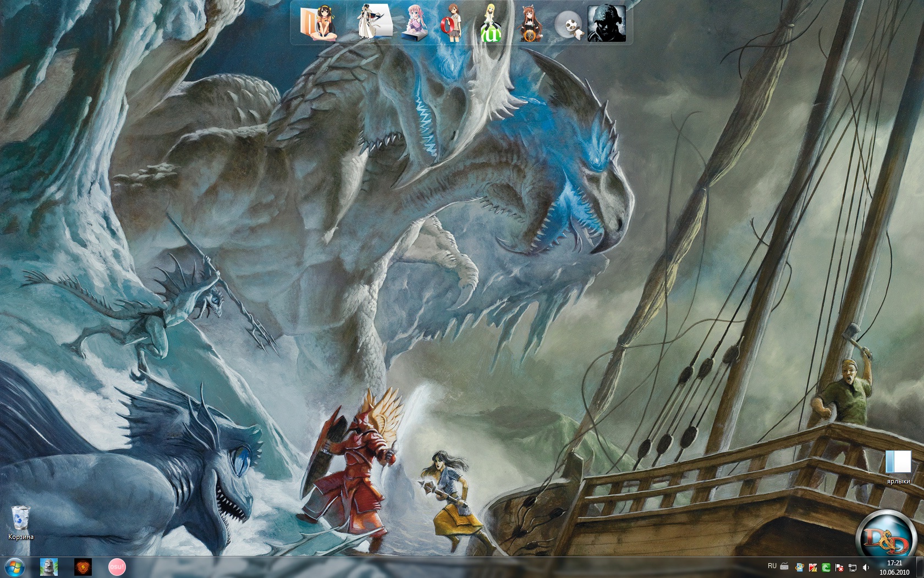Open the anime-girl folder icon in the dock

point(318,24)
